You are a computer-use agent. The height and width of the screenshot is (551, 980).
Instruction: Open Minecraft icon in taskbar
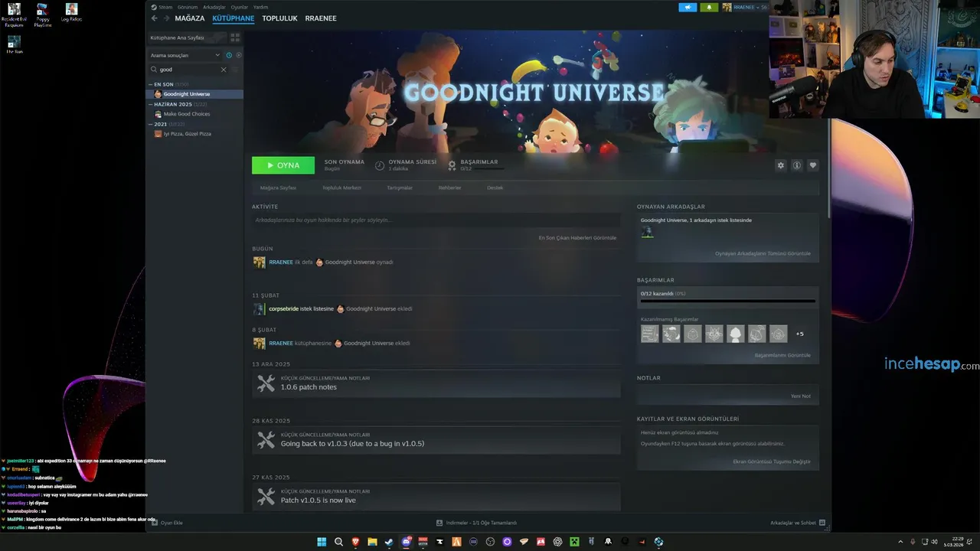[574, 542]
